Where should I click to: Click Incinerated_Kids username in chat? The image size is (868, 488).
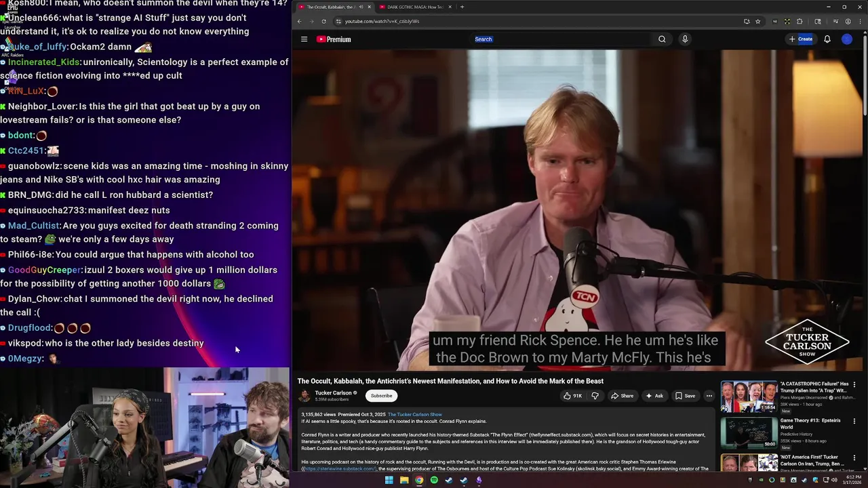[x=44, y=62]
